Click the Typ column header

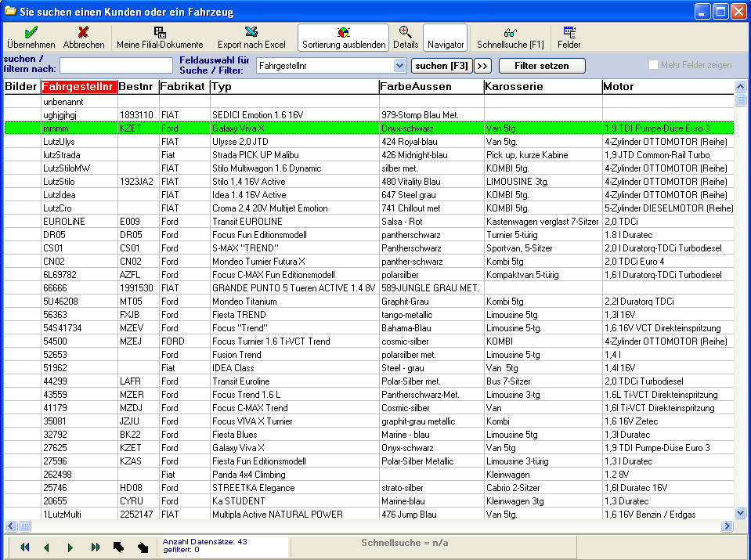coord(294,86)
